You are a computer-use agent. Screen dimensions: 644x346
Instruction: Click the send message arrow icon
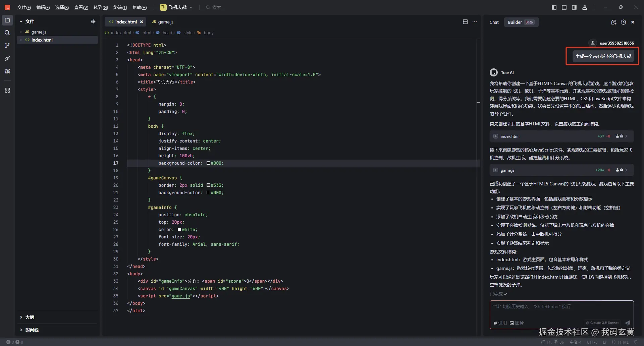click(x=627, y=323)
